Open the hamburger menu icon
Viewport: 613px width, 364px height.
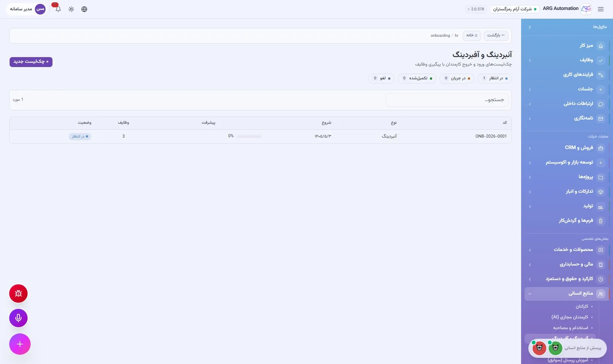(x=600, y=9)
